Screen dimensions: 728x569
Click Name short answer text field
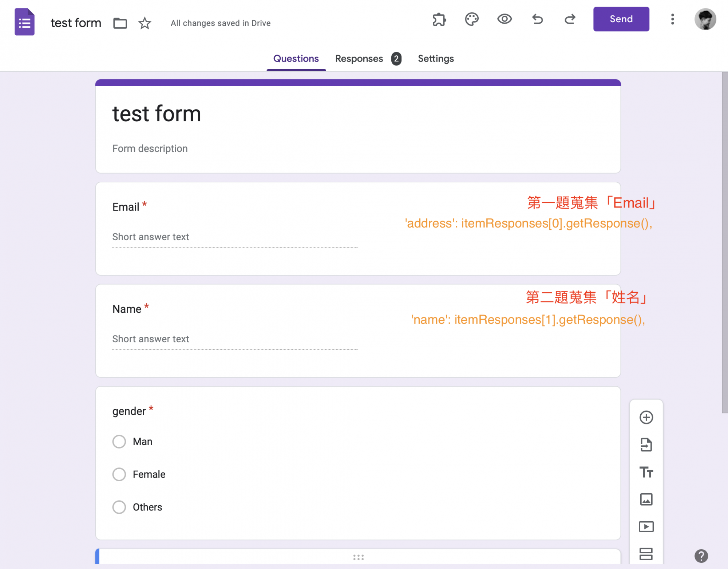pyautogui.click(x=235, y=339)
